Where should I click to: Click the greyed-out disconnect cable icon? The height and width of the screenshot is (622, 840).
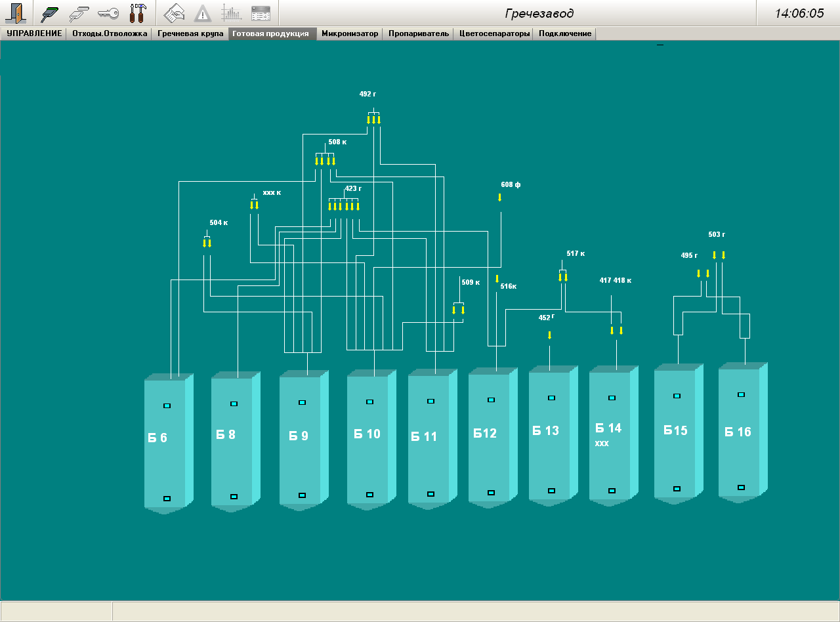pos(79,13)
